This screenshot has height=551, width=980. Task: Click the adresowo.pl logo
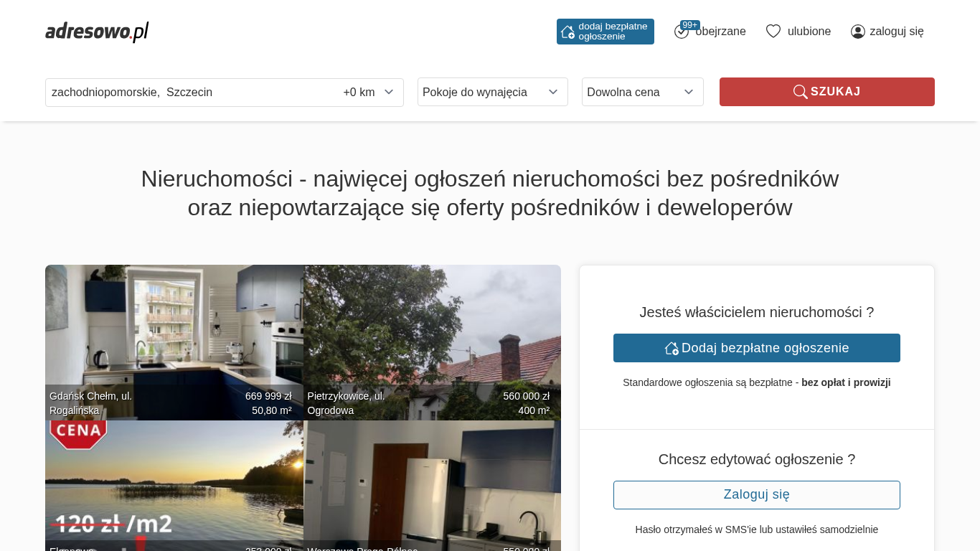click(97, 32)
